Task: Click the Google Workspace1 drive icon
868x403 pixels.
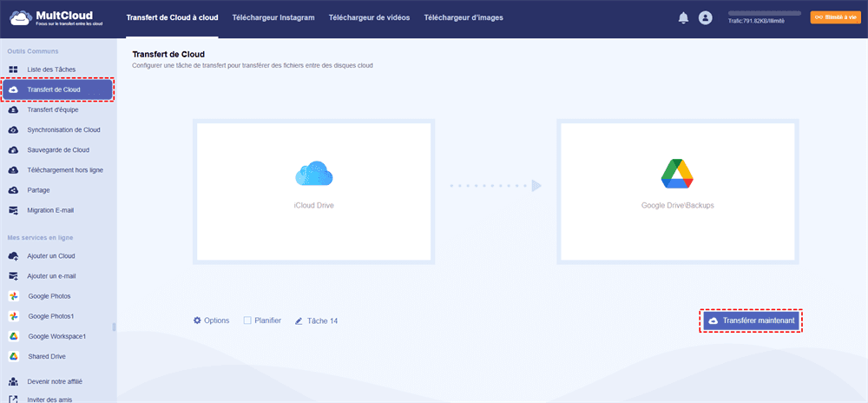Action: point(14,336)
